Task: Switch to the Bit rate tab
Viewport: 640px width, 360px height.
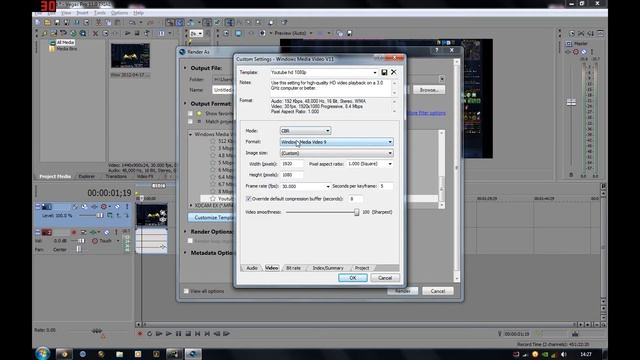Action: click(x=293, y=268)
